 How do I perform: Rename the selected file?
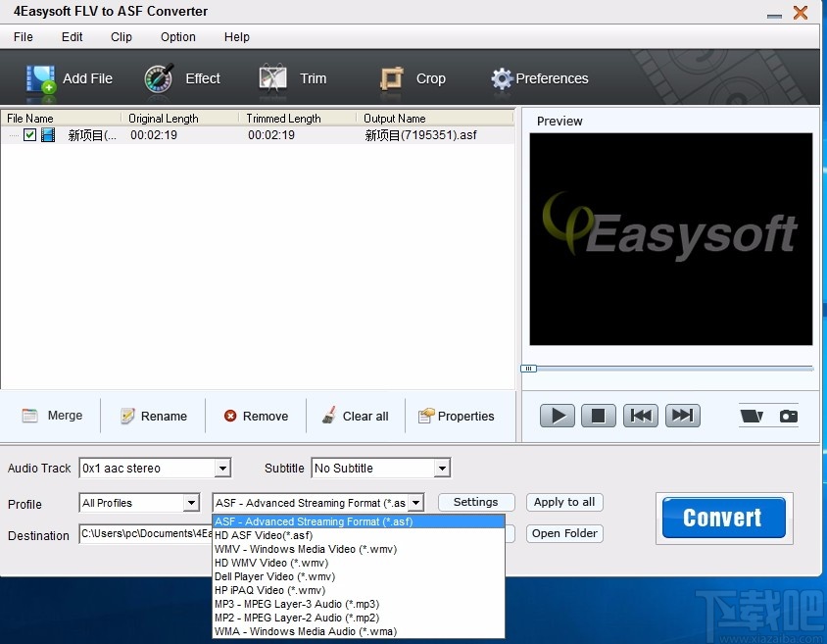[x=153, y=416]
